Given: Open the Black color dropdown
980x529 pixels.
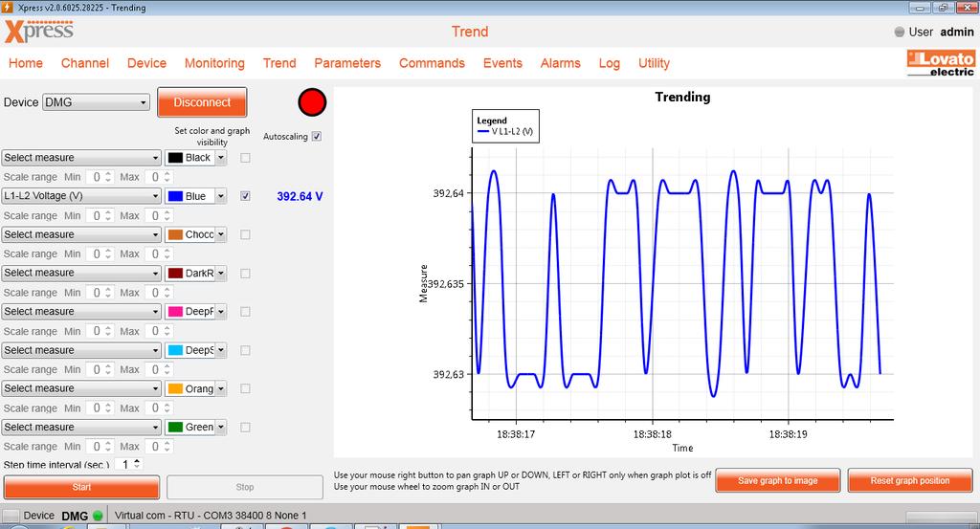Looking at the screenshot, I should click(x=195, y=158).
